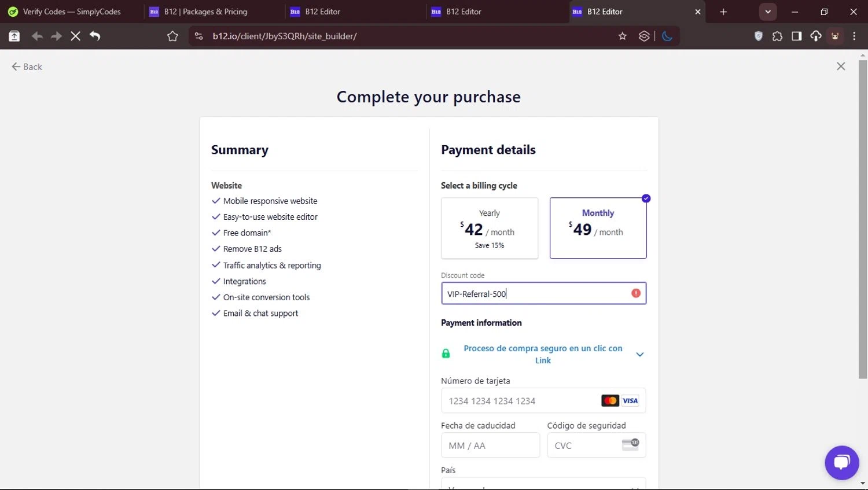This screenshot has height=490, width=868.
Task: Toggle the dark mode moon icon
Action: coord(667,36)
